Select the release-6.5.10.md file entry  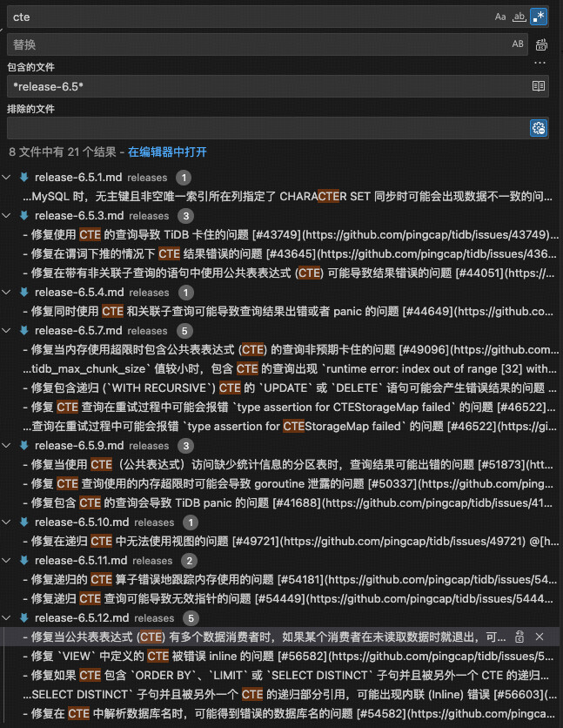tap(82, 522)
